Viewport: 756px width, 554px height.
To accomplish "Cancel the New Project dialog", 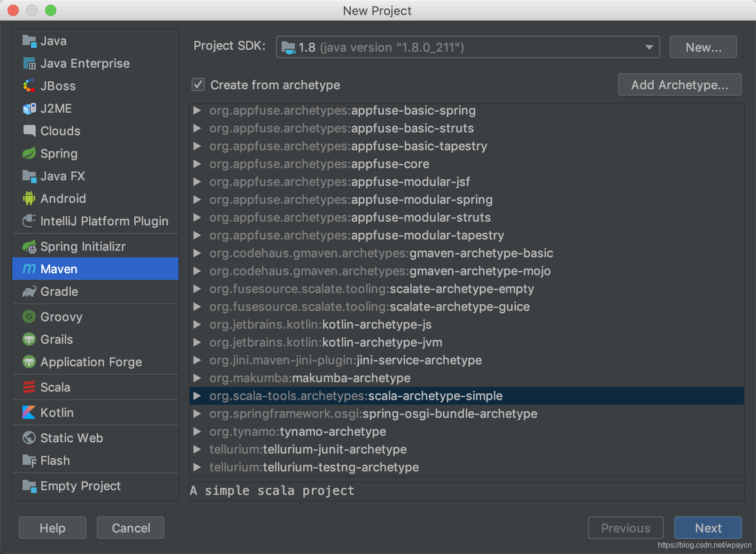I will tap(131, 528).
